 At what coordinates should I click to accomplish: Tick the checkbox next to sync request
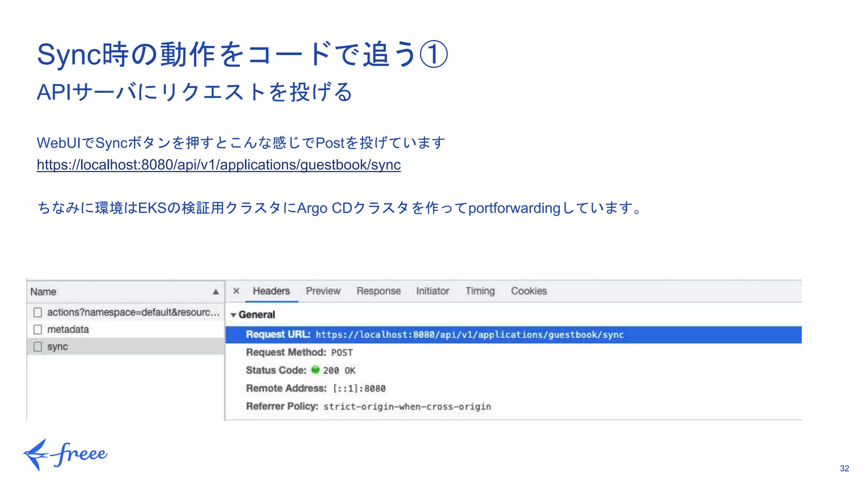coord(38,347)
